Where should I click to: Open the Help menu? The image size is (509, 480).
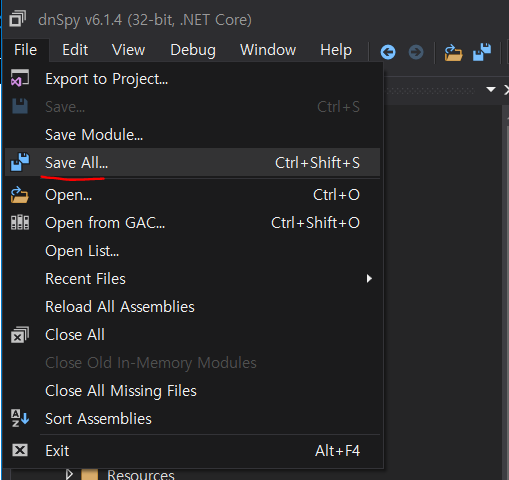(336, 50)
